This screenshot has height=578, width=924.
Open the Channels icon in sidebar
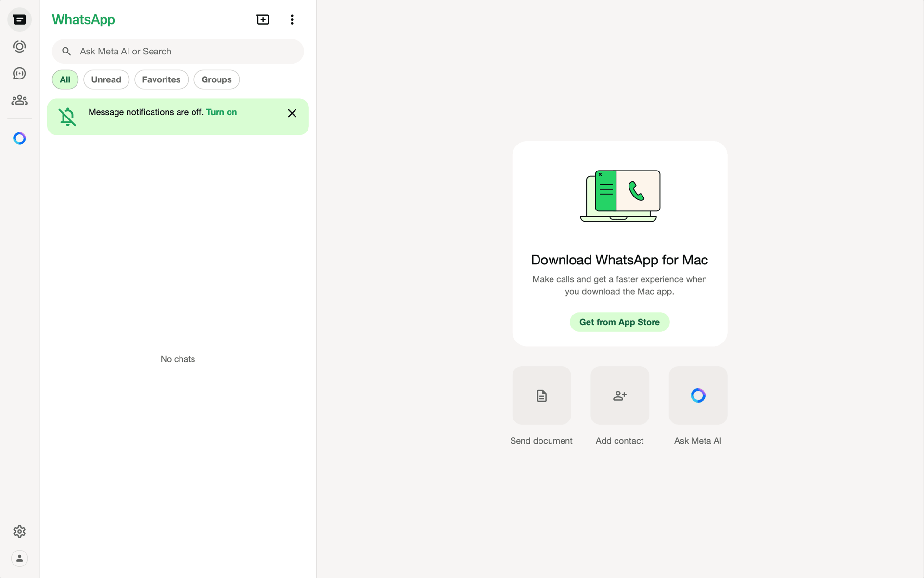(19, 73)
